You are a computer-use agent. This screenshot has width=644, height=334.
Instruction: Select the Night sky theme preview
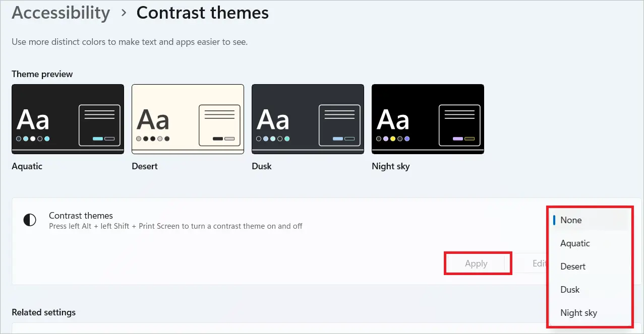[x=427, y=119]
